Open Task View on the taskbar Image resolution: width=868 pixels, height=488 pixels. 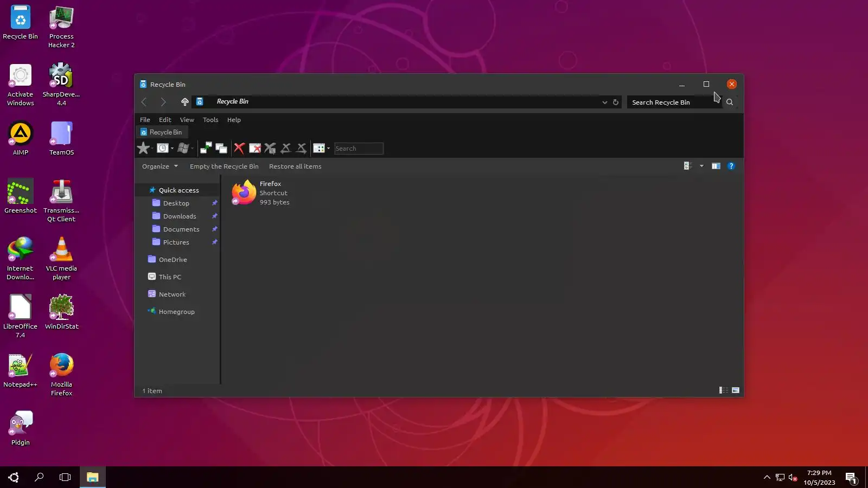[x=65, y=477]
